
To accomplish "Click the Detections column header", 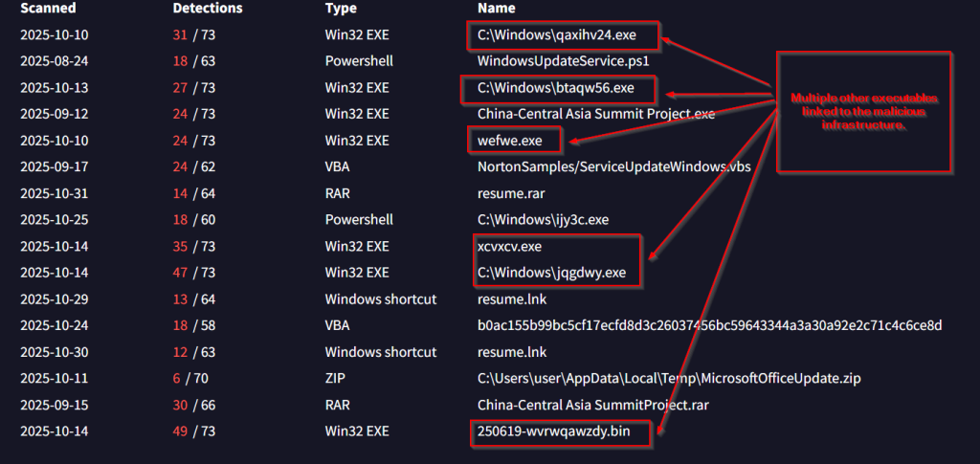I will click(x=207, y=9).
